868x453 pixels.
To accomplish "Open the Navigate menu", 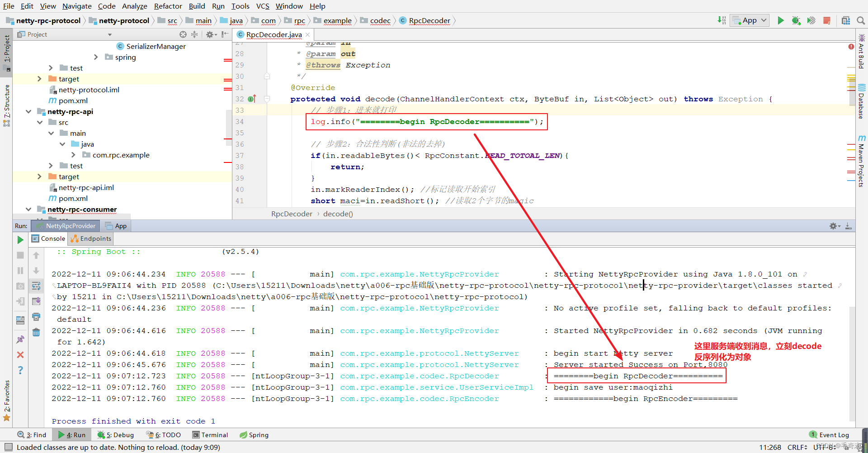I will [77, 6].
